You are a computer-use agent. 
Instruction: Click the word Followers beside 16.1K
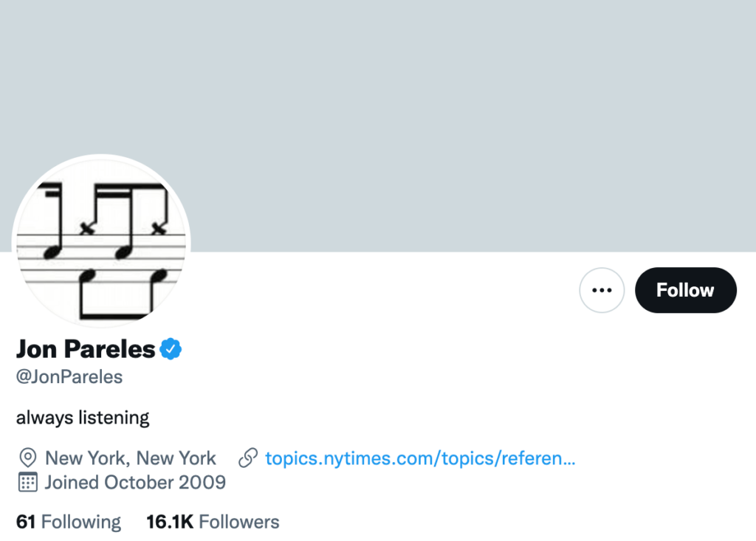pos(239,522)
